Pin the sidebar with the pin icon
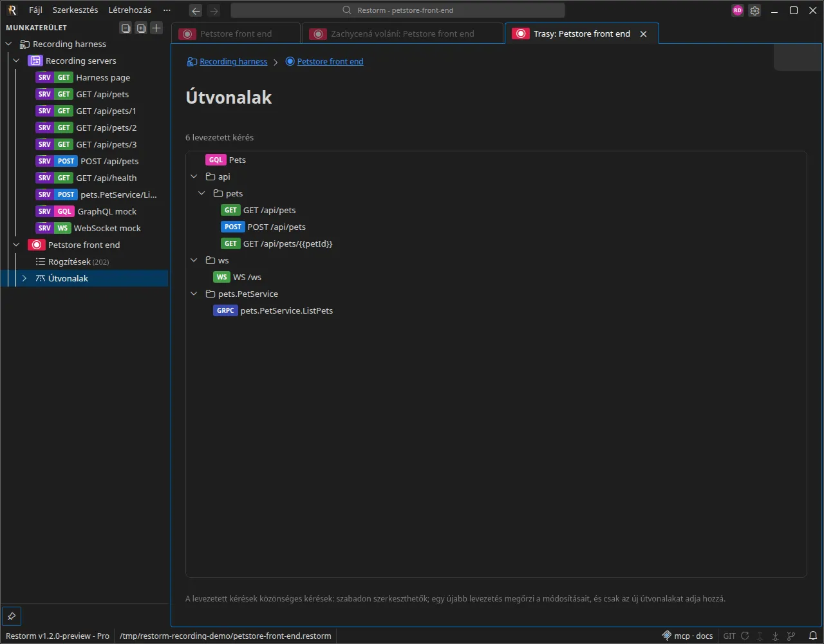Image resolution: width=824 pixels, height=644 pixels. tap(12, 616)
